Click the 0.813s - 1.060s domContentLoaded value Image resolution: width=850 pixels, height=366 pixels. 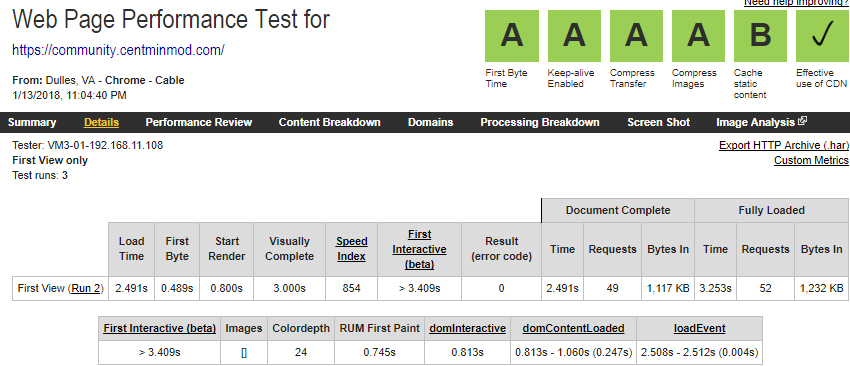[574, 352]
